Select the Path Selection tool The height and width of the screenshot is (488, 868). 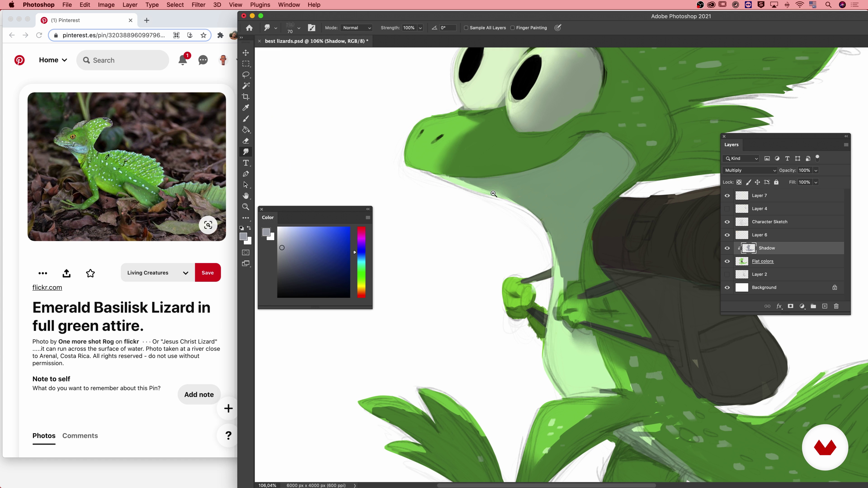pos(246,185)
